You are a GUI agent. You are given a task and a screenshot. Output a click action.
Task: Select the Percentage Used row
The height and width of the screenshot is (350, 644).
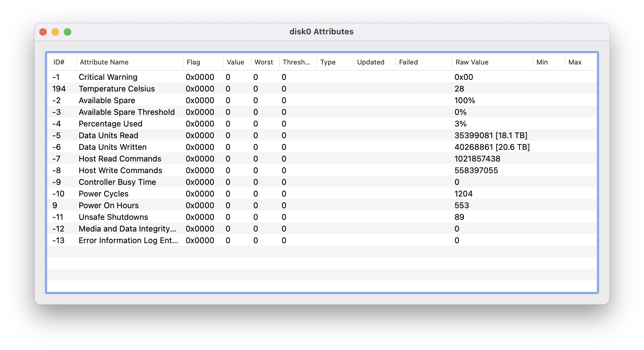pos(110,124)
